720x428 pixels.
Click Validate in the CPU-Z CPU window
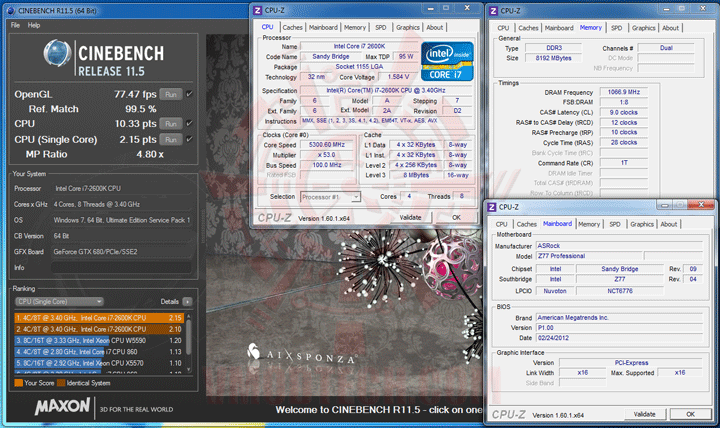pyautogui.click(x=410, y=217)
